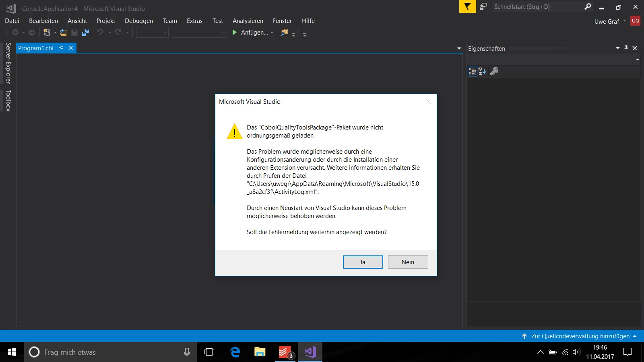
Task: Click the Save All toolbar icon
Action: tap(85, 33)
